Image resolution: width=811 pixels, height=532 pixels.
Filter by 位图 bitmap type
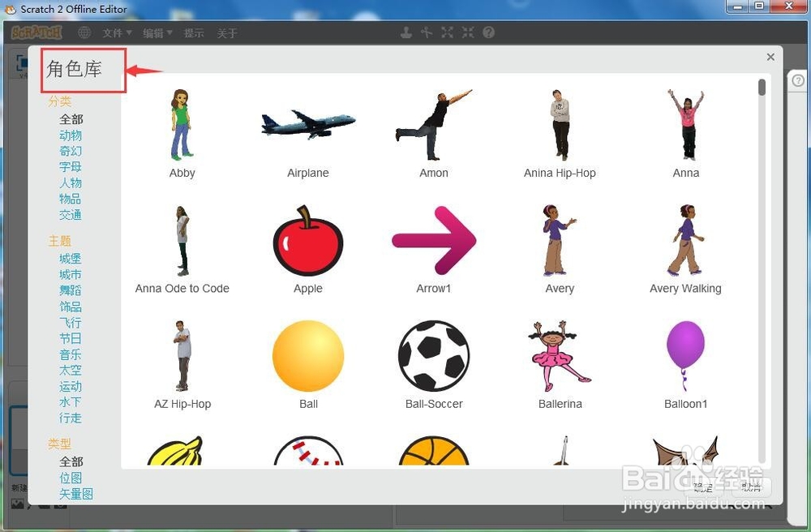click(71, 478)
